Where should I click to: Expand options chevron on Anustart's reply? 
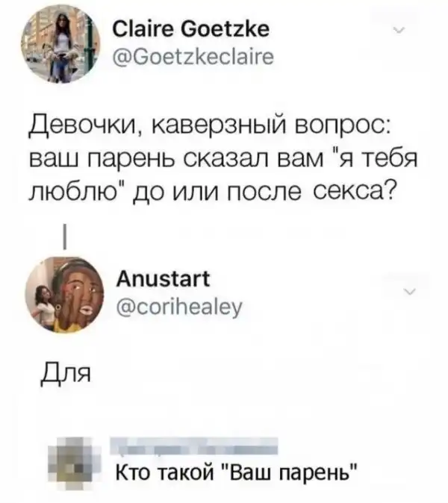tap(410, 292)
